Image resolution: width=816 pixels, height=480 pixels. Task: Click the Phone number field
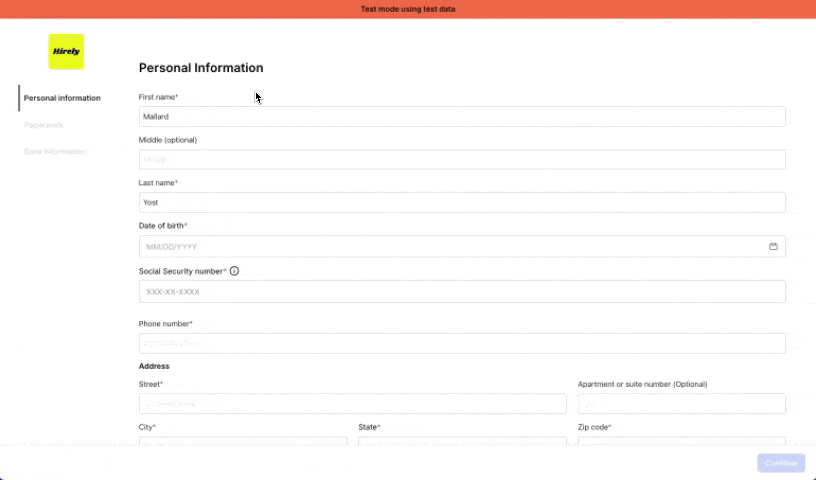[462, 344]
